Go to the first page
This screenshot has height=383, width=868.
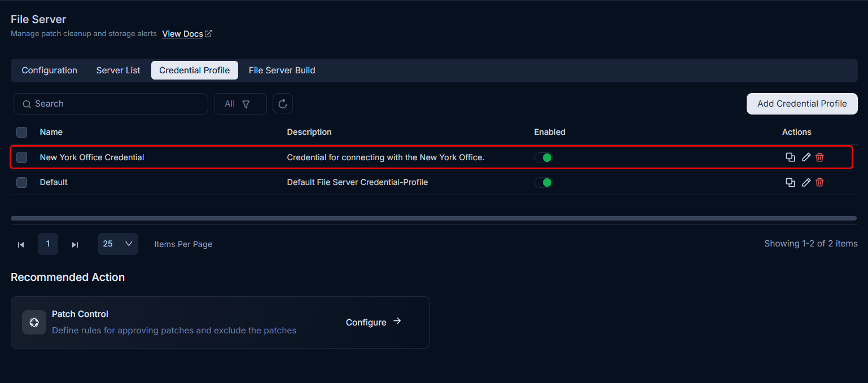tap(21, 244)
